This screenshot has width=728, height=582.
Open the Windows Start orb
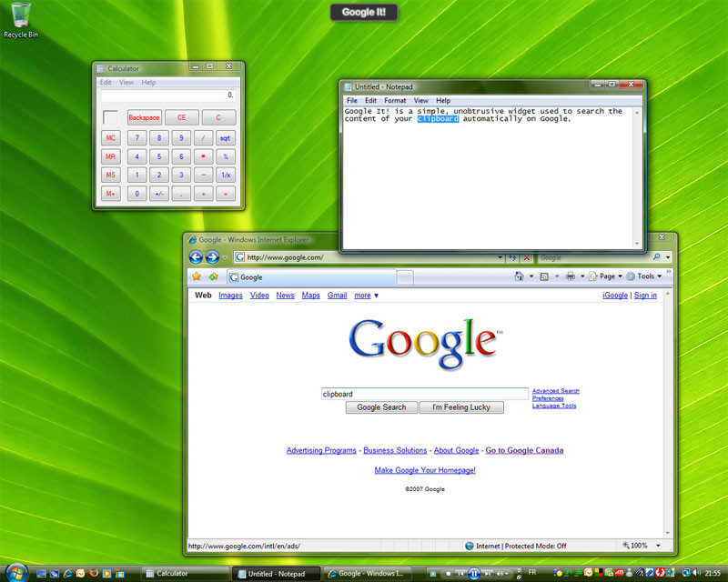pos(16,573)
